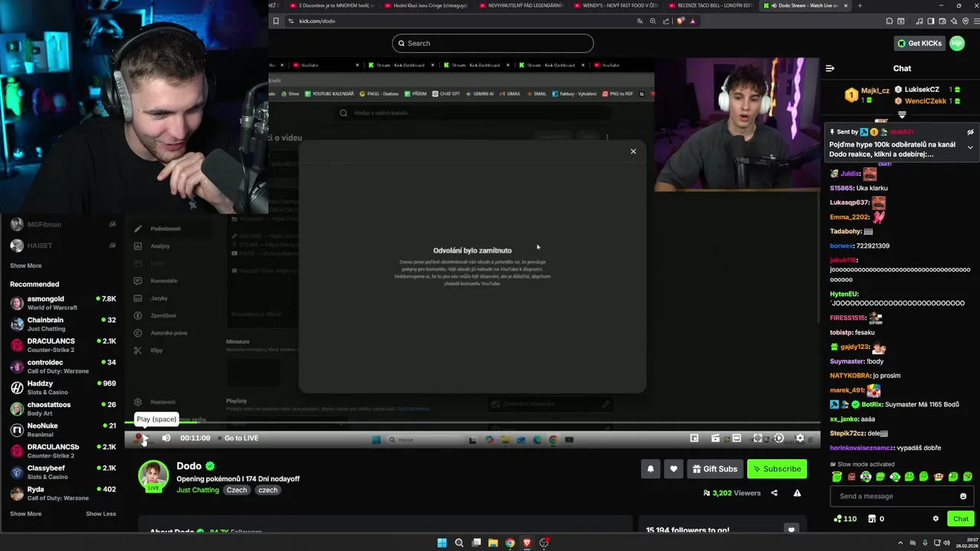Click the Get KICKs button
Viewport: 980px width, 551px height.
[x=920, y=44]
